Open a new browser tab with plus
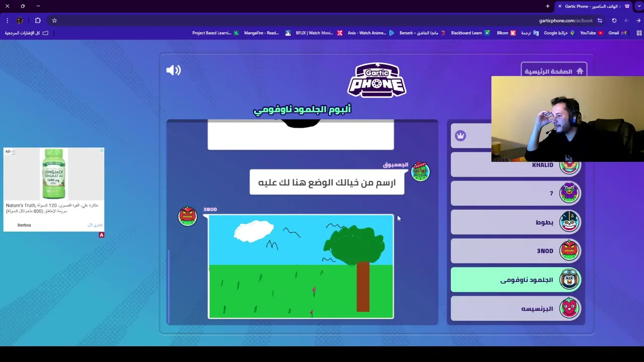The width and height of the screenshot is (644, 362). 548,6
